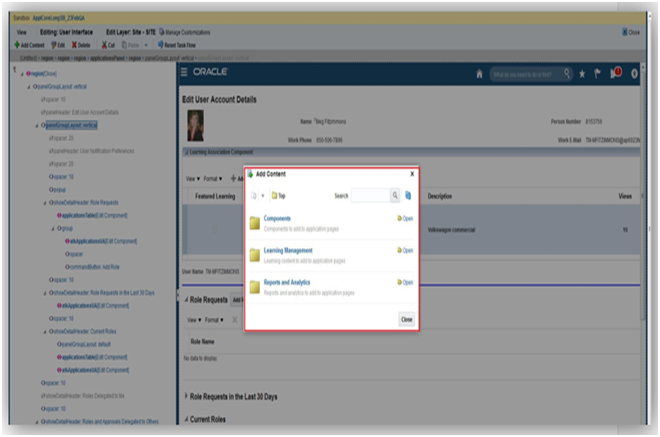Open the Watchlist flag icon
Viewport: 660px width, 437px height.
[597, 74]
